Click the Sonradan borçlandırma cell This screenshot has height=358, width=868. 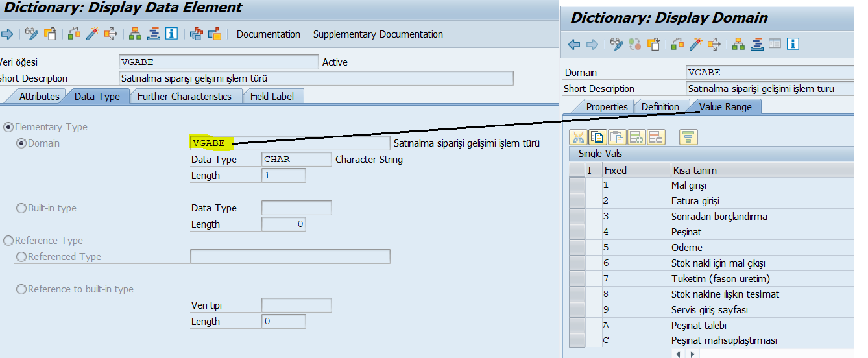point(763,217)
